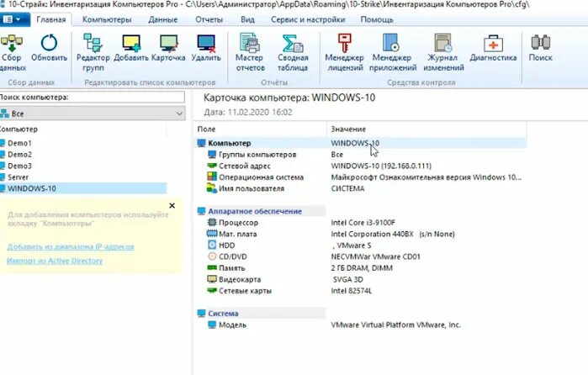Viewport: 588px width, 375px height.
Task: Switch to the Вид tab
Action: [x=247, y=19]
